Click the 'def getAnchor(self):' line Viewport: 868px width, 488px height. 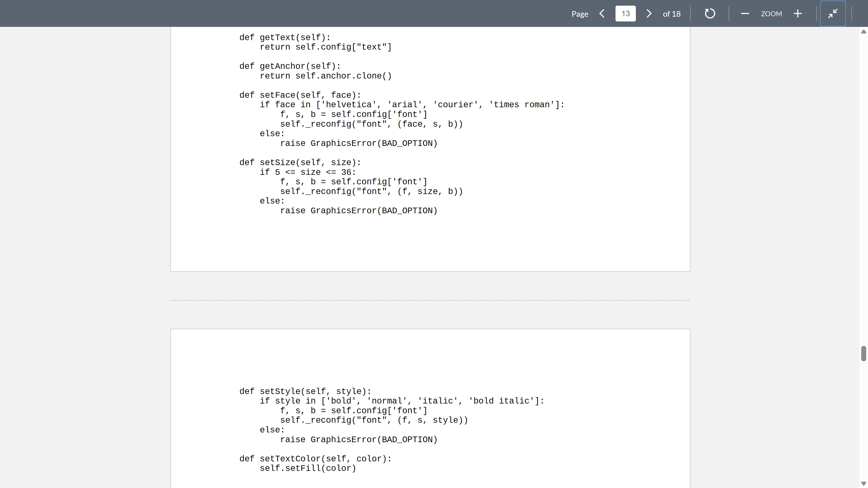point(290,66)
